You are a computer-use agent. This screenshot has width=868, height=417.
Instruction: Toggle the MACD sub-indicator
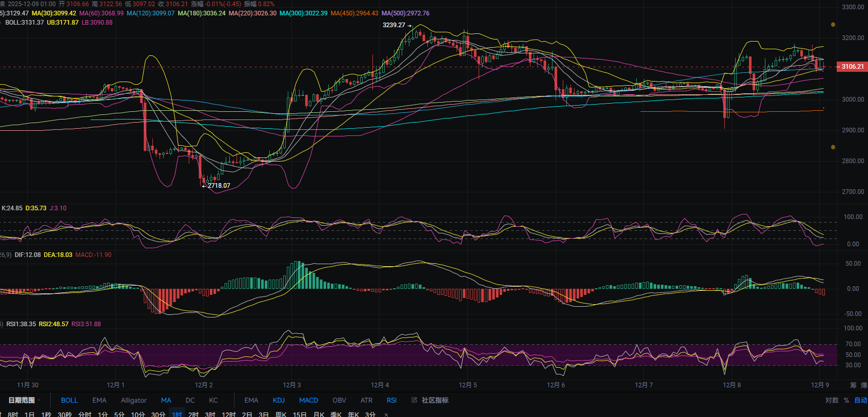click(308, 400)
